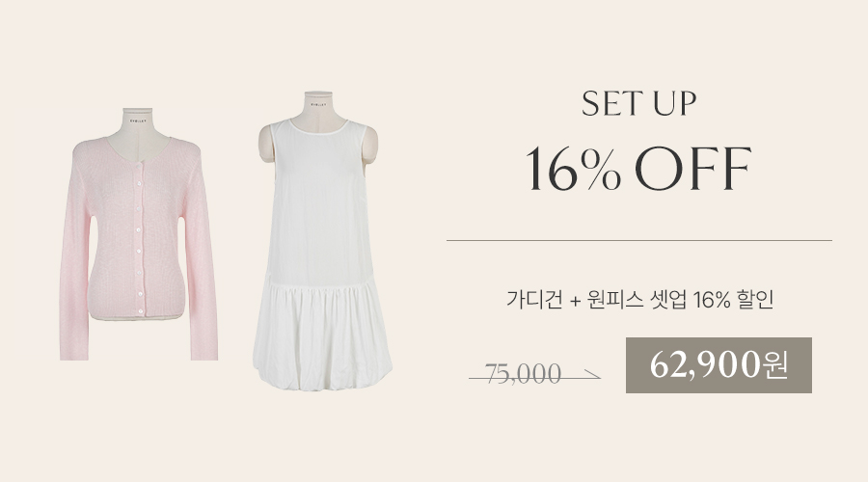Click the plus sign in the Korean description
The width and height of the screenshot is (868, 482).
tap(575, 301)
